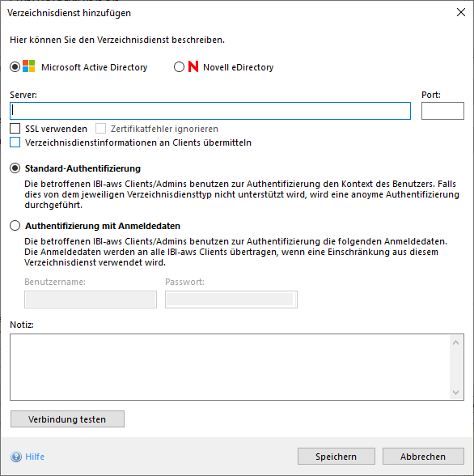The image size is (474, 476).
Task: Tick the Zertifikatfehler ignorieren checkbox
Action: coord(100,129)
